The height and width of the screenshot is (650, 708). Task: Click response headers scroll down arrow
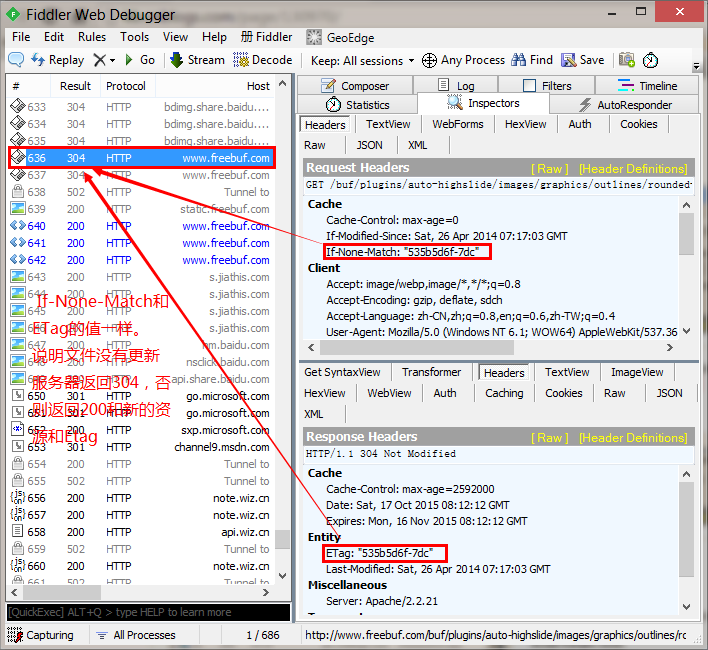686,607
